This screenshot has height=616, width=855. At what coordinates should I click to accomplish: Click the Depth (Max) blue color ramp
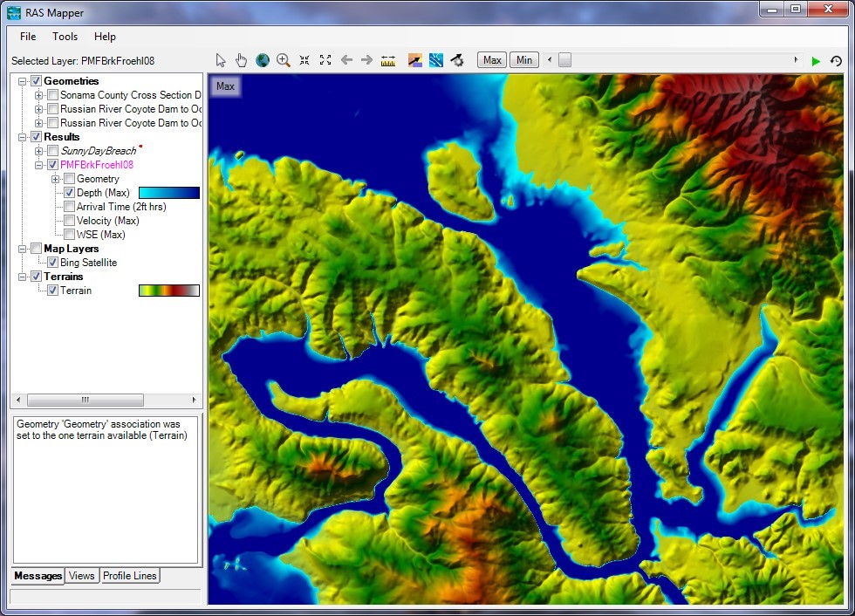point(169,193)
